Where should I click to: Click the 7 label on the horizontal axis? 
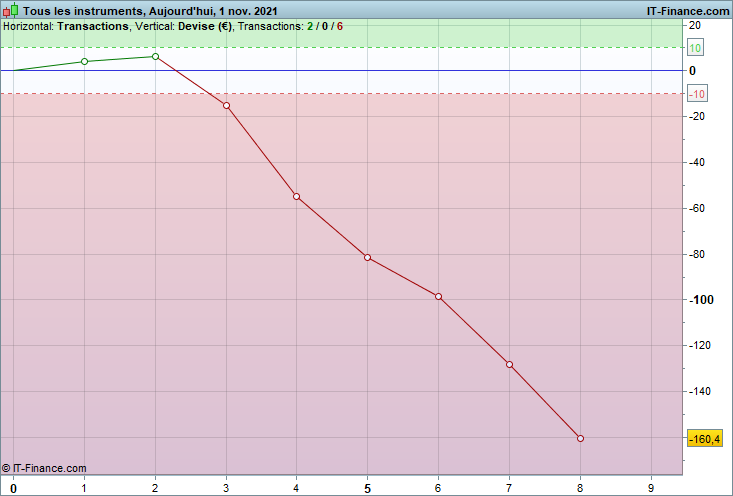pyautogui.click(x=509, y=488)
